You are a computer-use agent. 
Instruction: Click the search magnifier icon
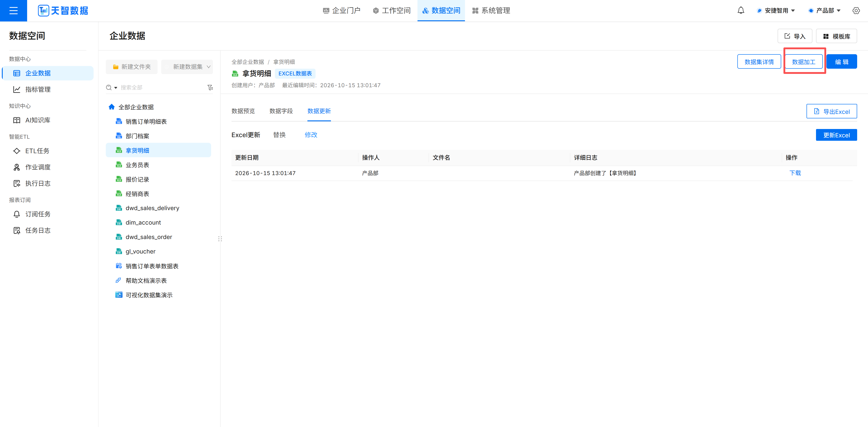[109, 88]
